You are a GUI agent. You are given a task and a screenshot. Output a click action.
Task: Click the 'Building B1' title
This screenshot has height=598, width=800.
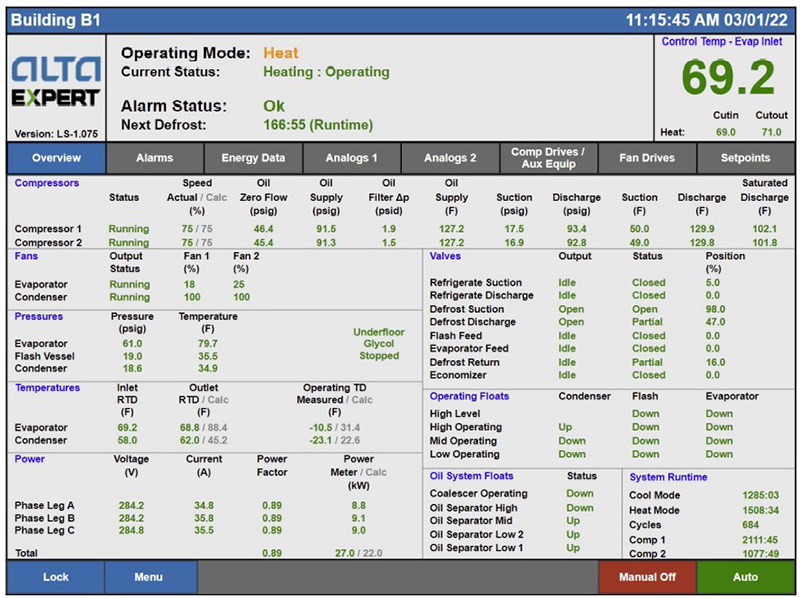click(56, 20)
